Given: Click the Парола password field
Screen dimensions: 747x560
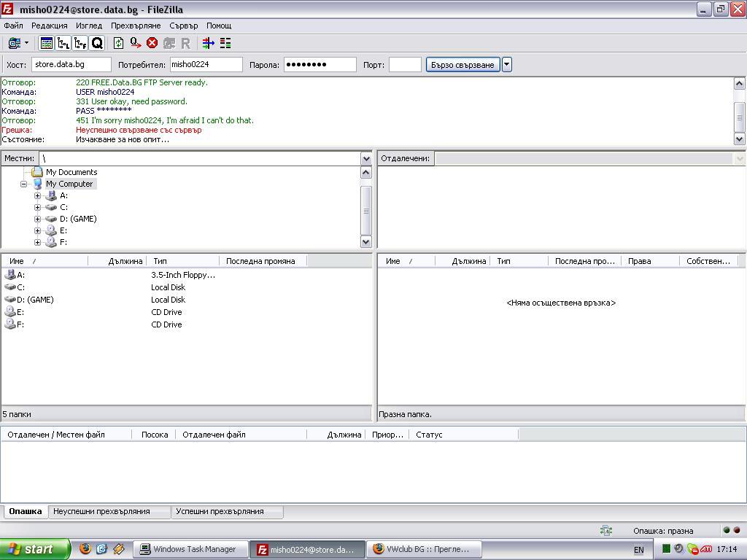Looking at the screenshot, I should pos(320,64).
